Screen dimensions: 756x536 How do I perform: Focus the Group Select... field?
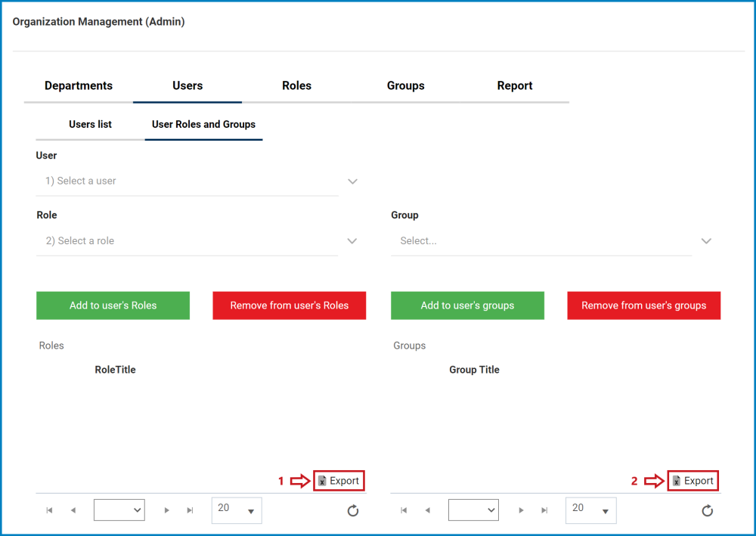tap(541, 241)
